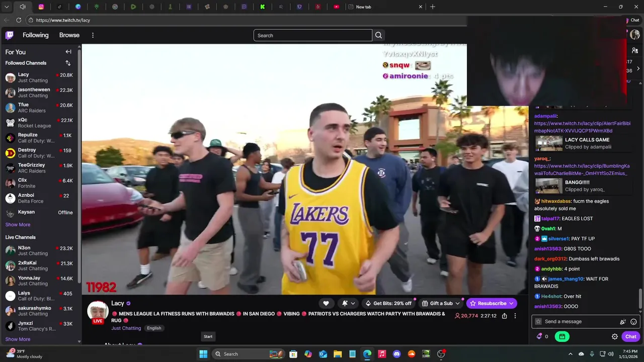Open Laiys live channel
The width and height of the screenshot is (644, 362).
coord(39,296)
